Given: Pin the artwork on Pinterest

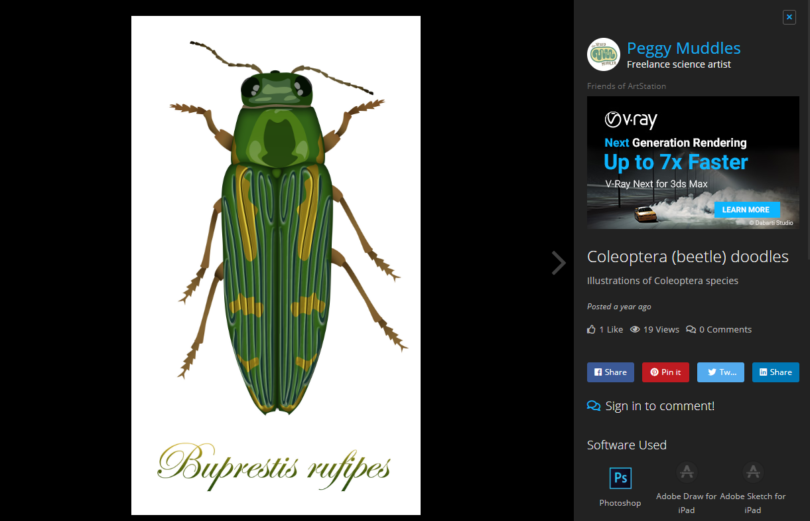Looking at the screenshot, I should click(x=665, y=372).
